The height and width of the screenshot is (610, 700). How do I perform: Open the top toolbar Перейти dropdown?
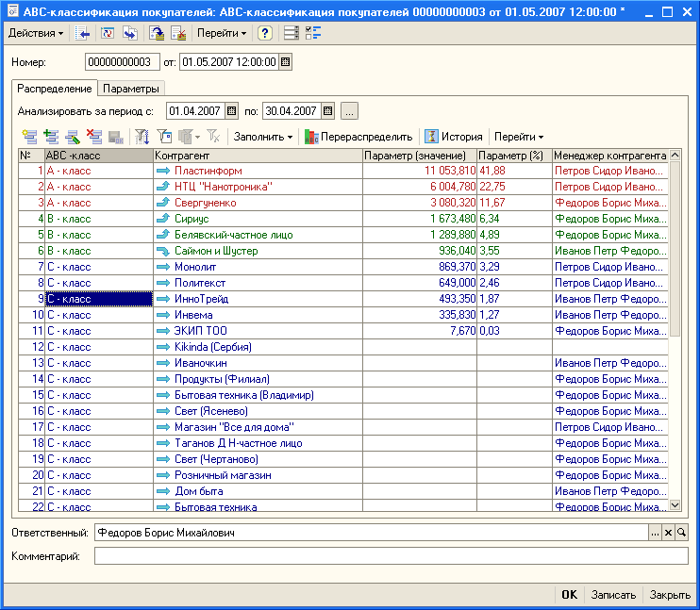coord(222,33)
